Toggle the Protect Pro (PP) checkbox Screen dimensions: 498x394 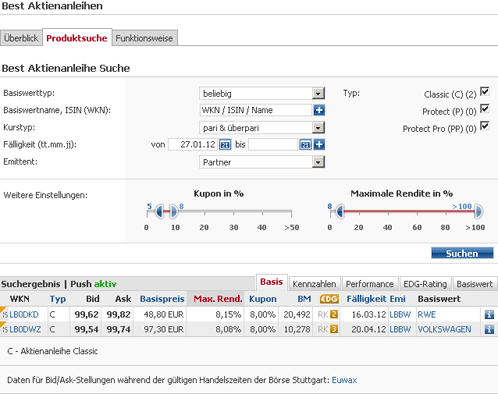point(484,126)
